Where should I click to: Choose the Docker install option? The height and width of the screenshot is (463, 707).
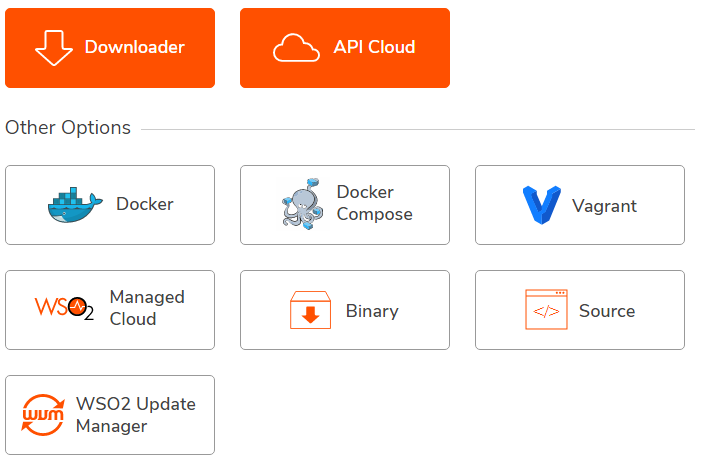pos(110,205)
